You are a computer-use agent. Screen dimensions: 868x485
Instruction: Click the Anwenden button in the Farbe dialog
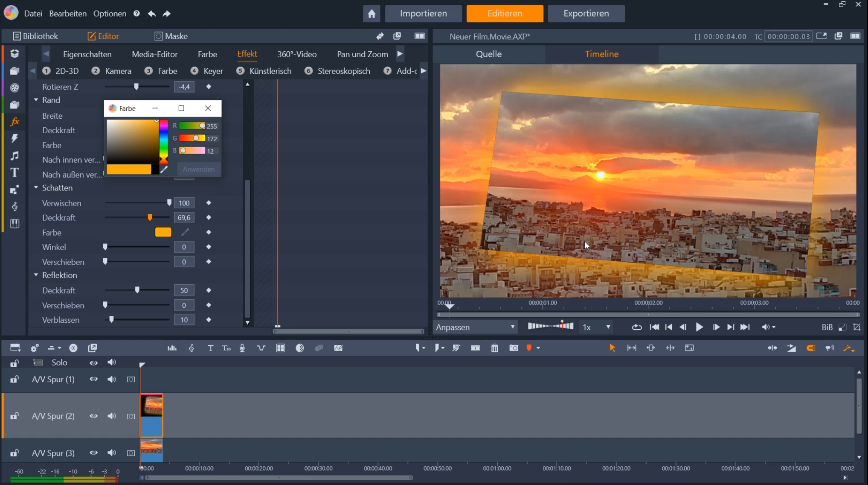(198, 169)
